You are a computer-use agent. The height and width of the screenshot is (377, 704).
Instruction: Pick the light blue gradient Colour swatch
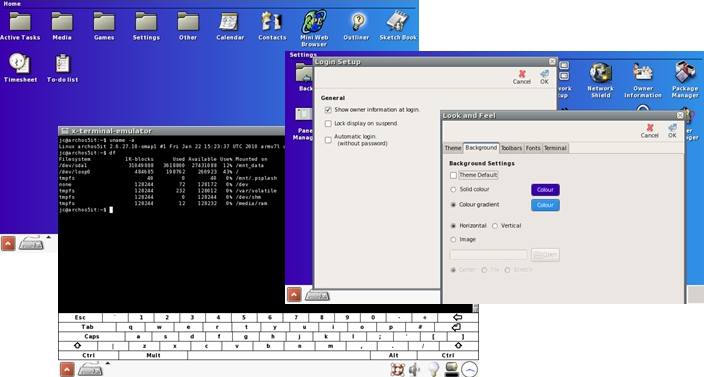point(545,205)
